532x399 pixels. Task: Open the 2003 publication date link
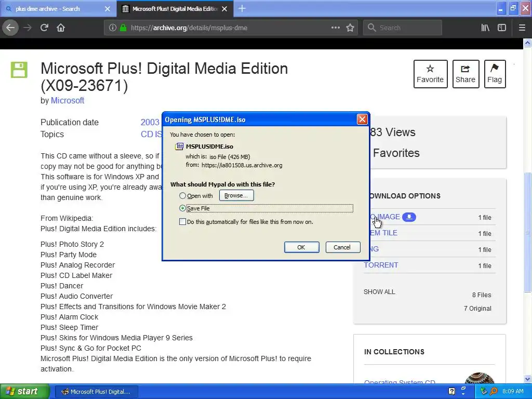pyautogui.click(x=150, y=122)
